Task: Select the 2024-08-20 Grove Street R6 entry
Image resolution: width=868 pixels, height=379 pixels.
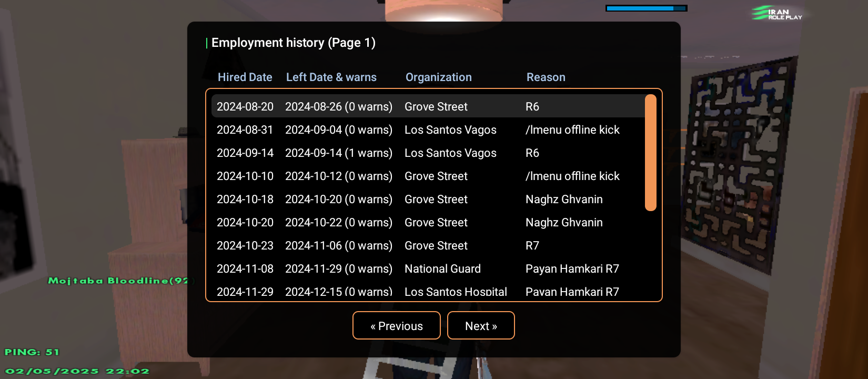Action: 428,106
